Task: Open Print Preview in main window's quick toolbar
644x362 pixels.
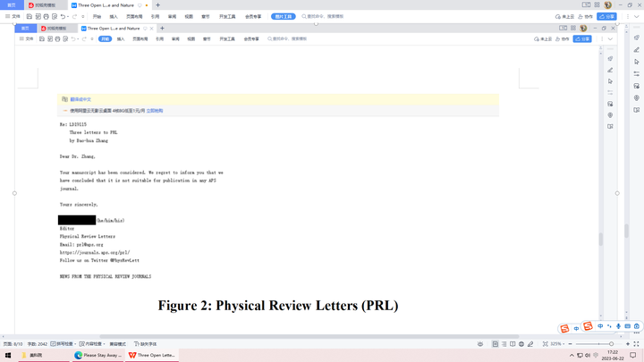Action: coord(55,16)
